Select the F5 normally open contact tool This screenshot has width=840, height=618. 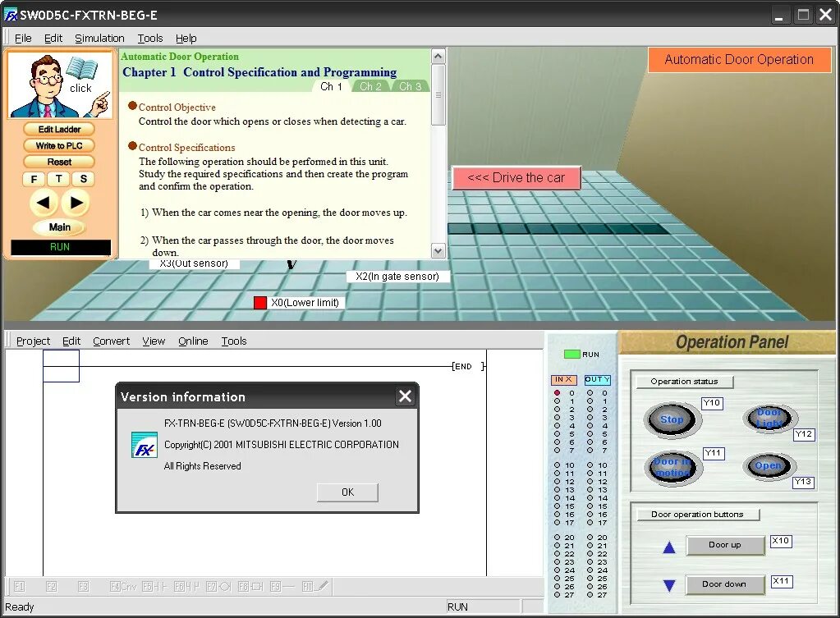(x=155, y=587)
